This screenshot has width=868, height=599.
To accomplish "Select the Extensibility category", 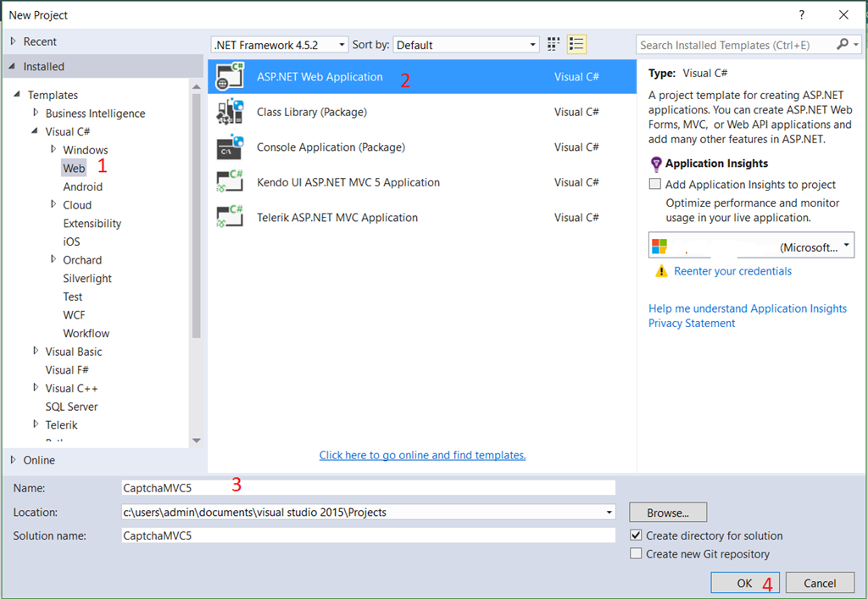I will click(x=92, y=224).
